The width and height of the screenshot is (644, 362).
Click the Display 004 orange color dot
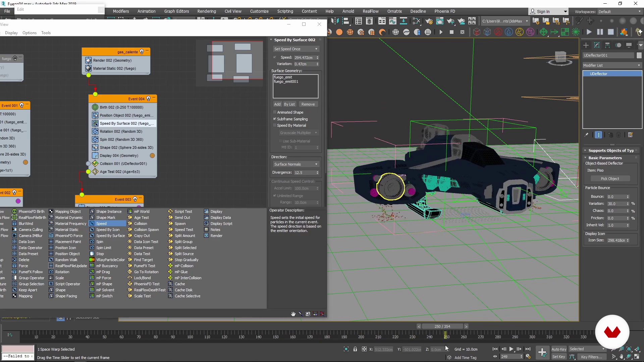pyautogui.click(x=152, y=156)
